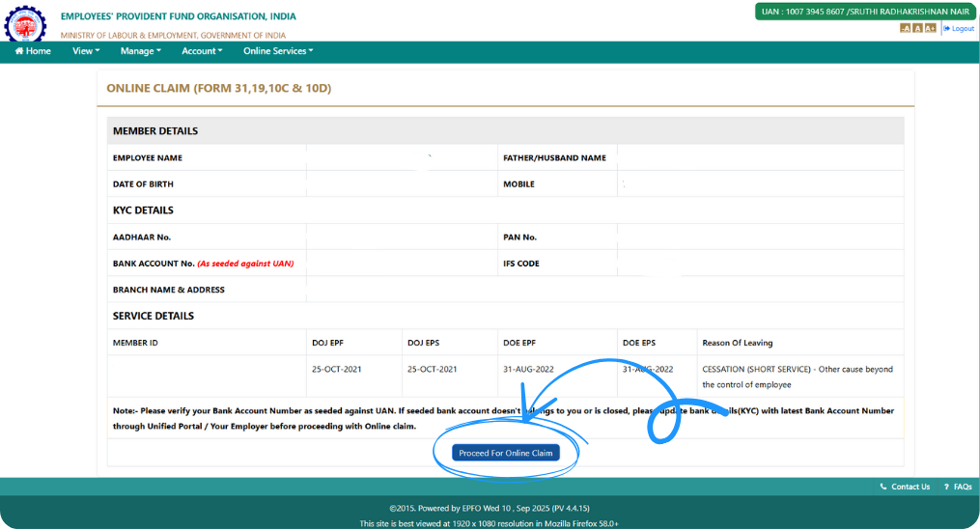Decrease font size with -A button

905,28
